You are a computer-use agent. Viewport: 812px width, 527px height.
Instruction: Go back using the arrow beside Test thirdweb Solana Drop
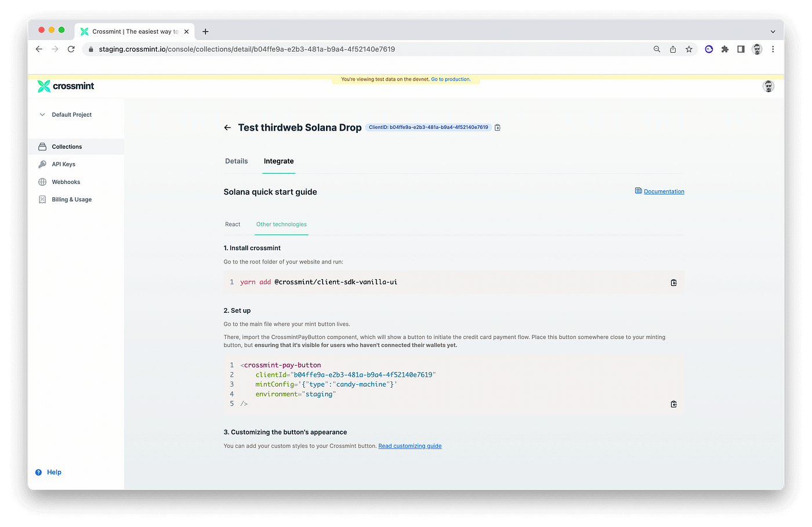pyautogui.click(x=227, y=128)
